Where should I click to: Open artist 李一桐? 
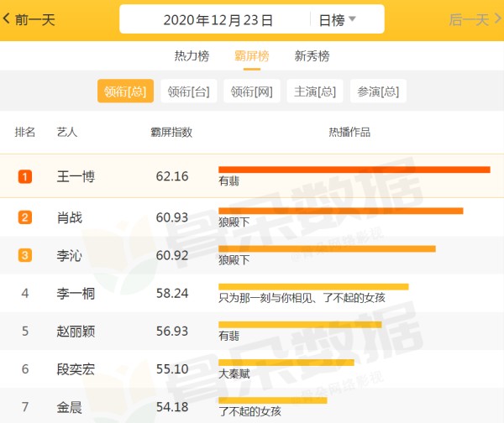[76, 293]
